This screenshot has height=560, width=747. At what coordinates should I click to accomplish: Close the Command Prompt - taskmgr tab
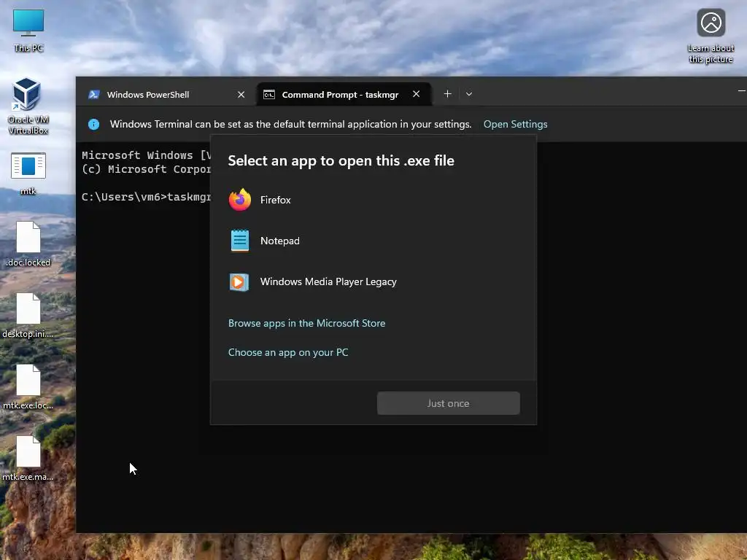click(x=416, y=94)
